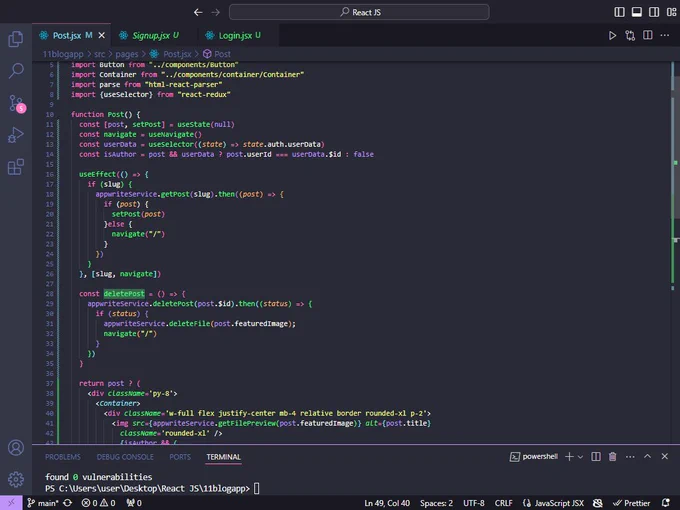Screen dimensions: 680x510
Task: Click Ln 49, Col 40 position
Action: 387,503
